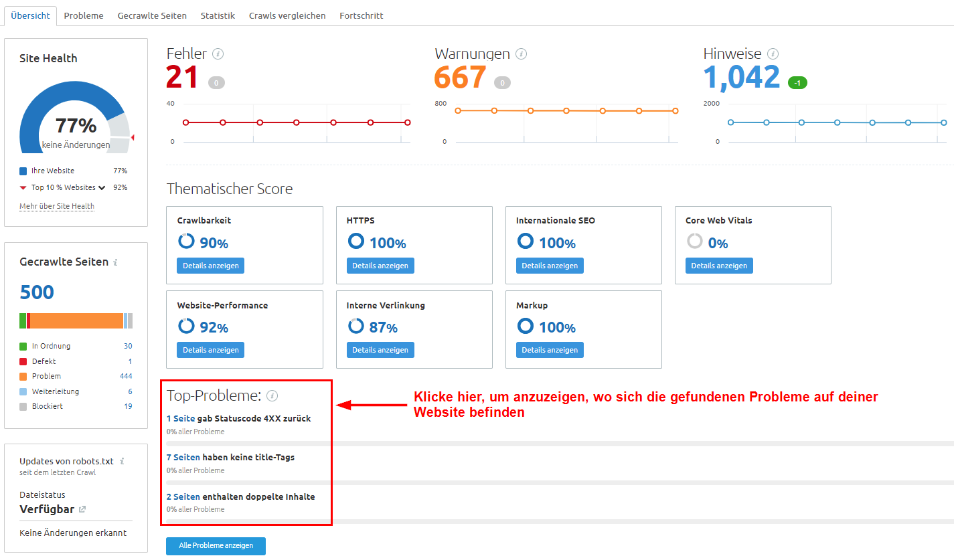Click the crawled pages total 500
The image size is (954, 560).
point(37,292)
